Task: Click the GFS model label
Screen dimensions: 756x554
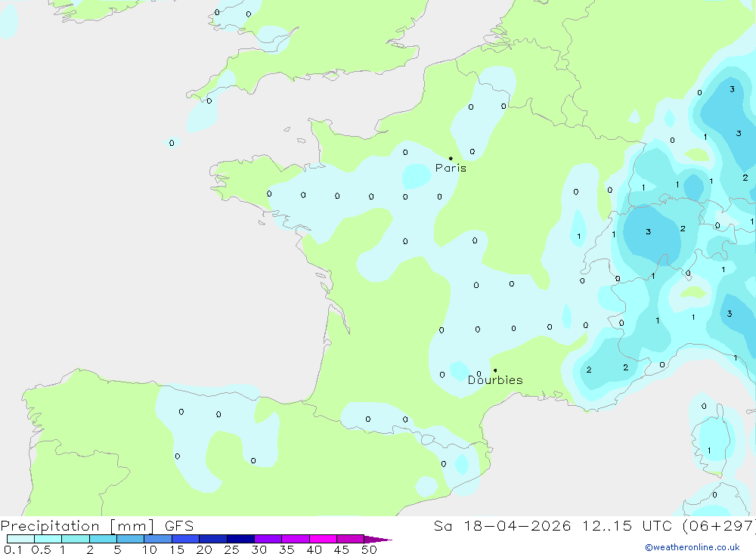Action: [179, 526]
